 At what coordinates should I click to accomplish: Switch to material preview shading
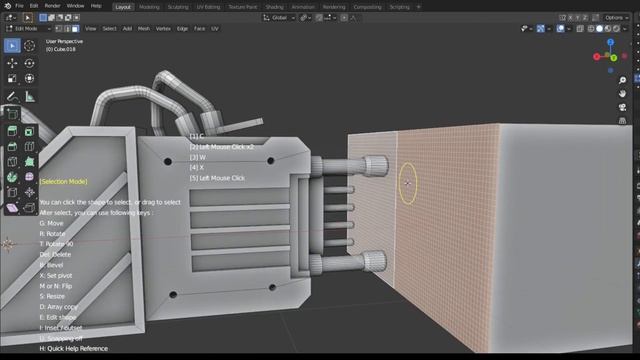click(608, 29)
